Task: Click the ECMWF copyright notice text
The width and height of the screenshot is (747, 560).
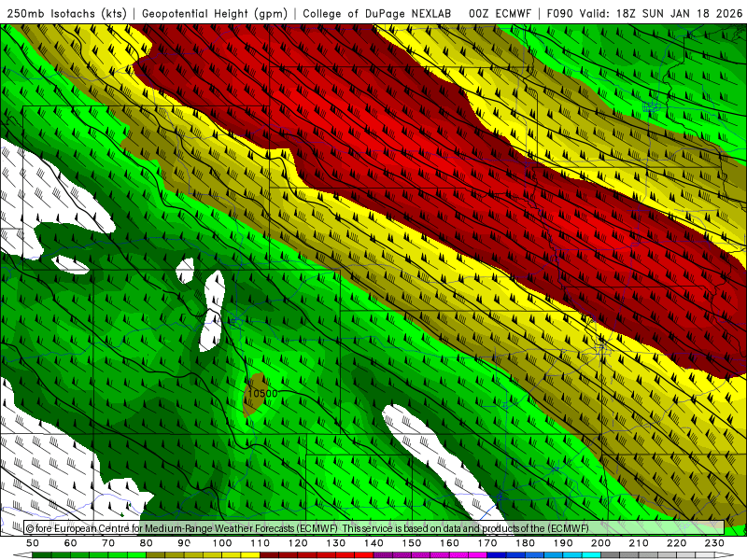Action: coord(307,528)
